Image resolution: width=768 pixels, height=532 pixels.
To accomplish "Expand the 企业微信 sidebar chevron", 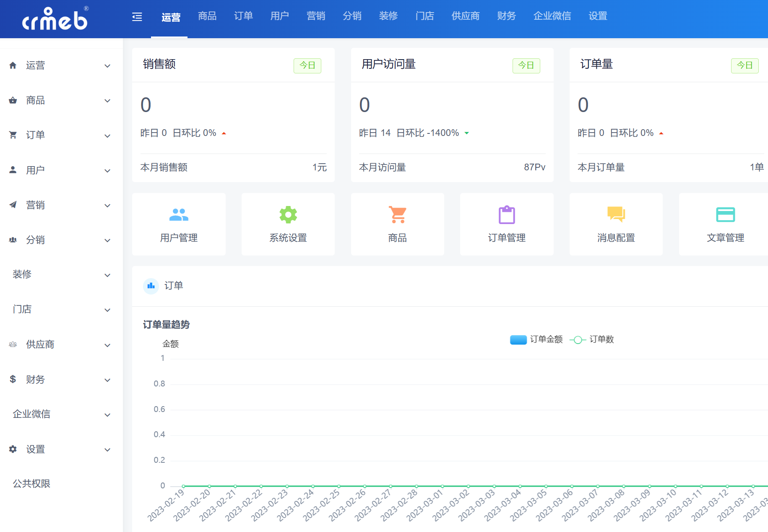I will pyautogui.click(x=107, y=415).
